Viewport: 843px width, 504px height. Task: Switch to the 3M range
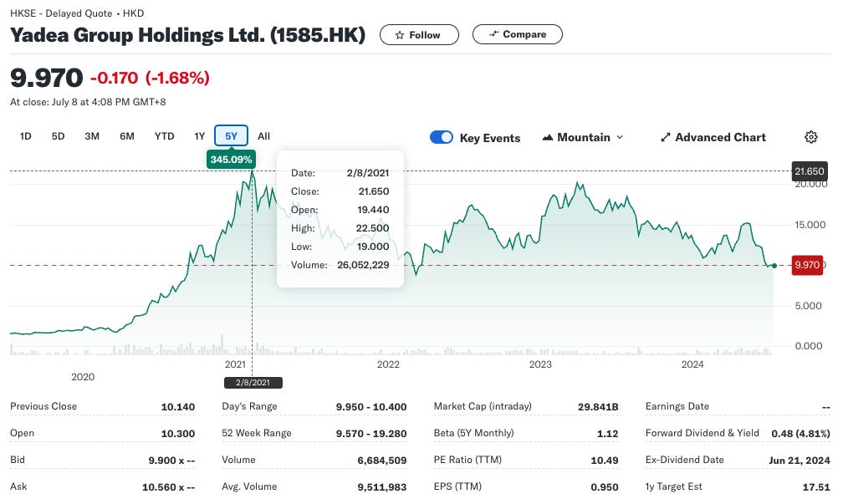click(x=92, y=136)
